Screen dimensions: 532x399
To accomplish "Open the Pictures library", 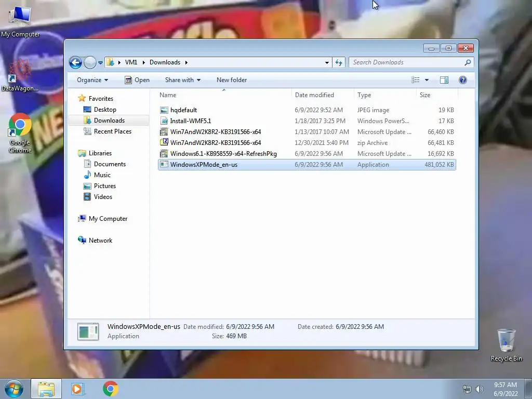I will (105, 186).
